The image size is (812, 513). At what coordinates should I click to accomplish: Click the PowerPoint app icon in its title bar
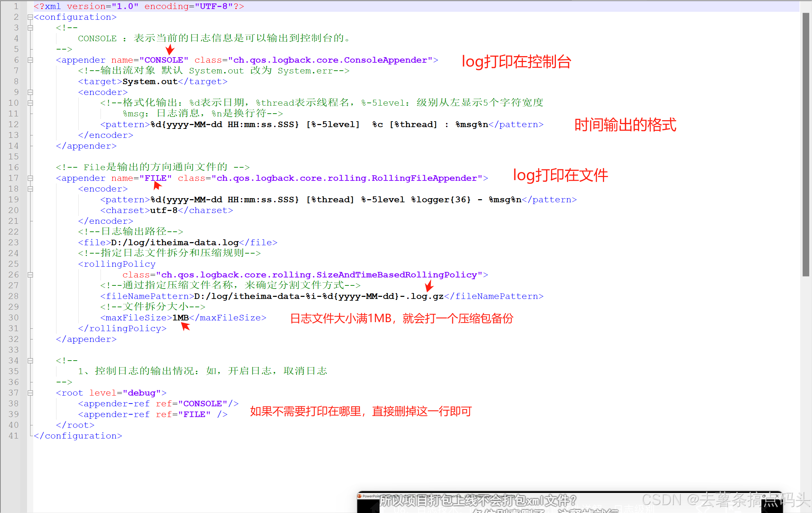pos(359,496)
